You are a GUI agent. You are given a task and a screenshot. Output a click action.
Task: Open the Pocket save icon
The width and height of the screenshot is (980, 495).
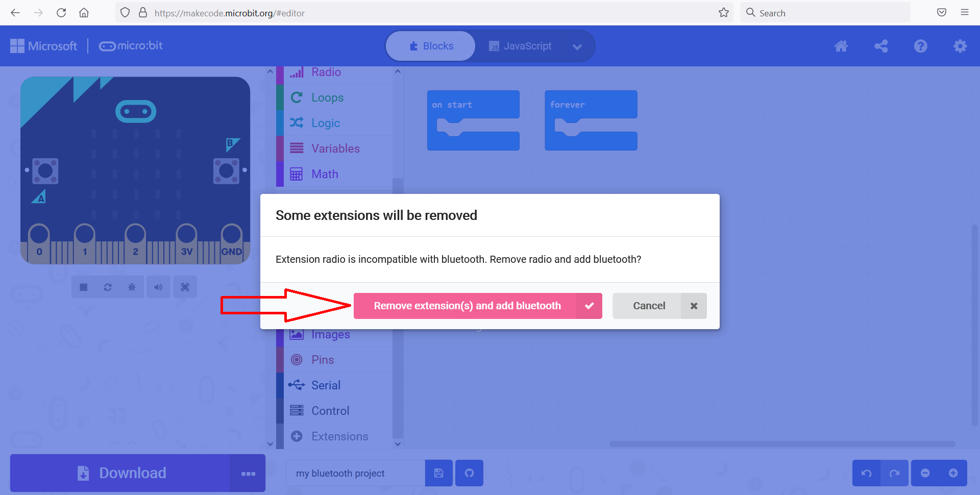click(x=942, y=13)
